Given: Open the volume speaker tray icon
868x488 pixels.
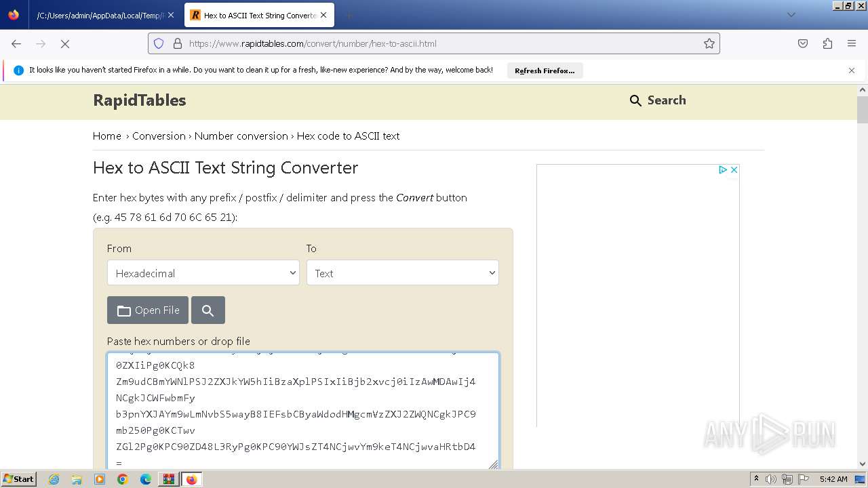Looking at the screenshot, I should [771, 479].
